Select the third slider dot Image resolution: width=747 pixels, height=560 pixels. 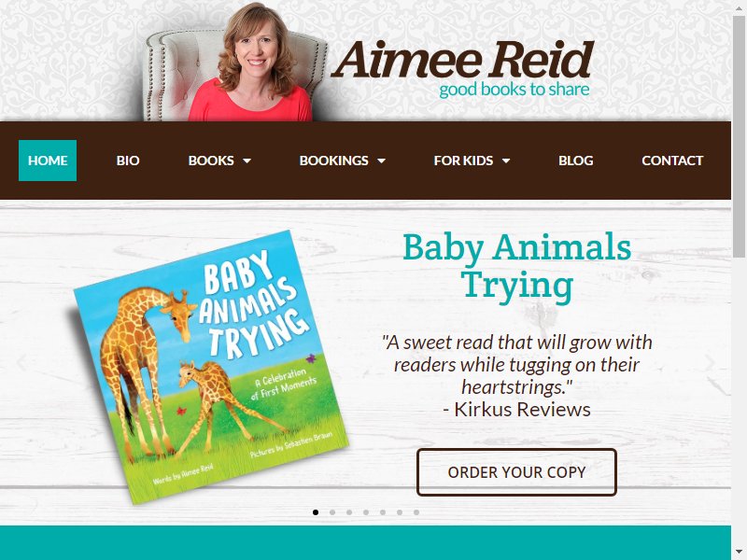349,512
